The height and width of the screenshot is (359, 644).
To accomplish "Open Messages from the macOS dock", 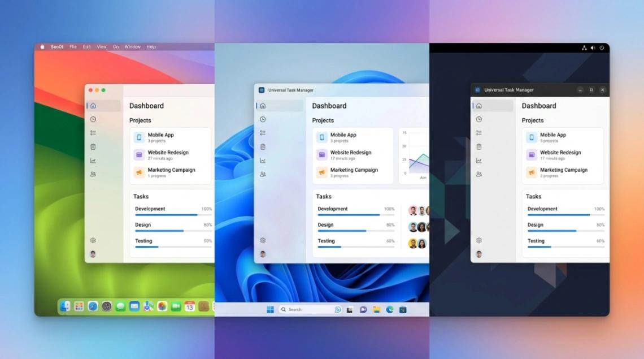I will (120, 306).
